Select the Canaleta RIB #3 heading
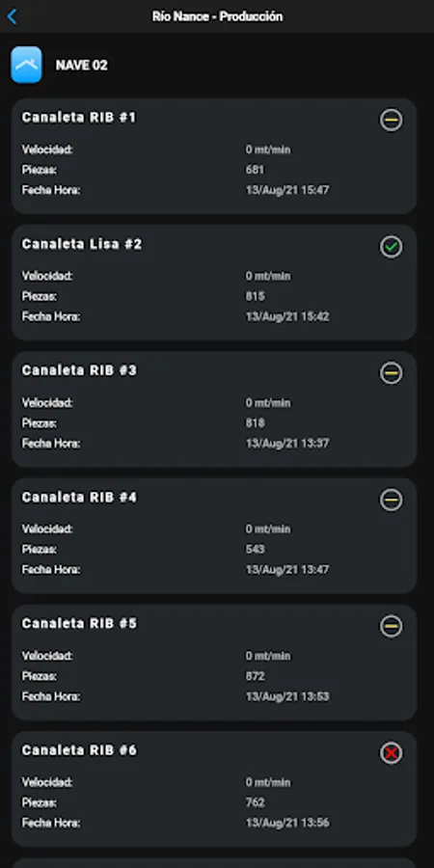 click(79, 370)
